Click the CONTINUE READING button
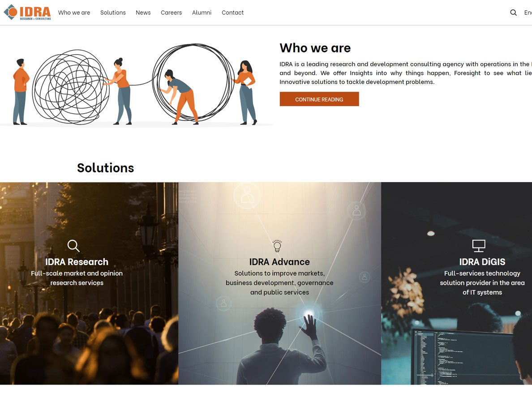 (x=319, y=99)
